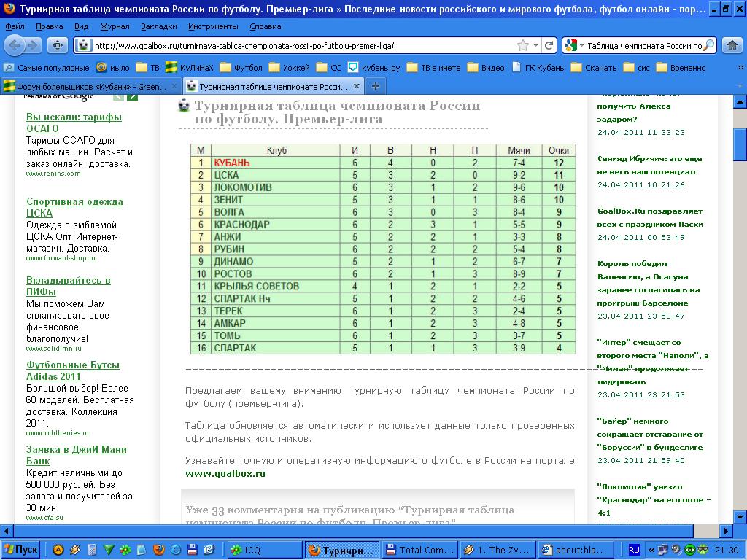The width and height of the screenshot is (747, 560).
Task: Open the ГК Кубань bookmark
Action: click(538, 68)
